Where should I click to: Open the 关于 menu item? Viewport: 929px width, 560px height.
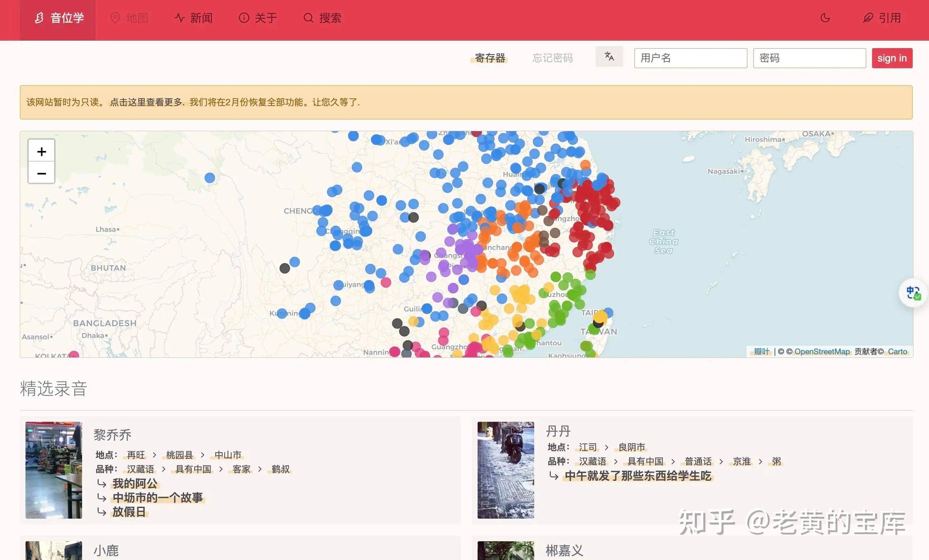(258, 18)
